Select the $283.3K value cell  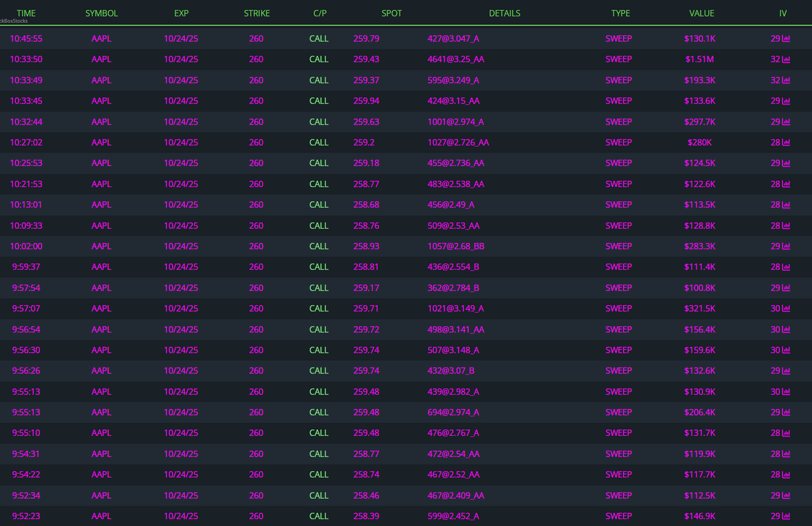[700, 246]
